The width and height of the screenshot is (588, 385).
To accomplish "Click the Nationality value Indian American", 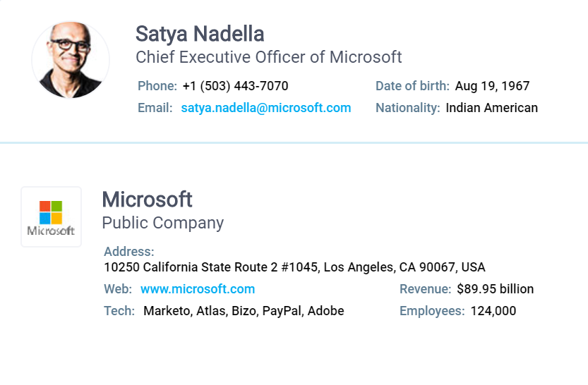I will click(491, 108).
